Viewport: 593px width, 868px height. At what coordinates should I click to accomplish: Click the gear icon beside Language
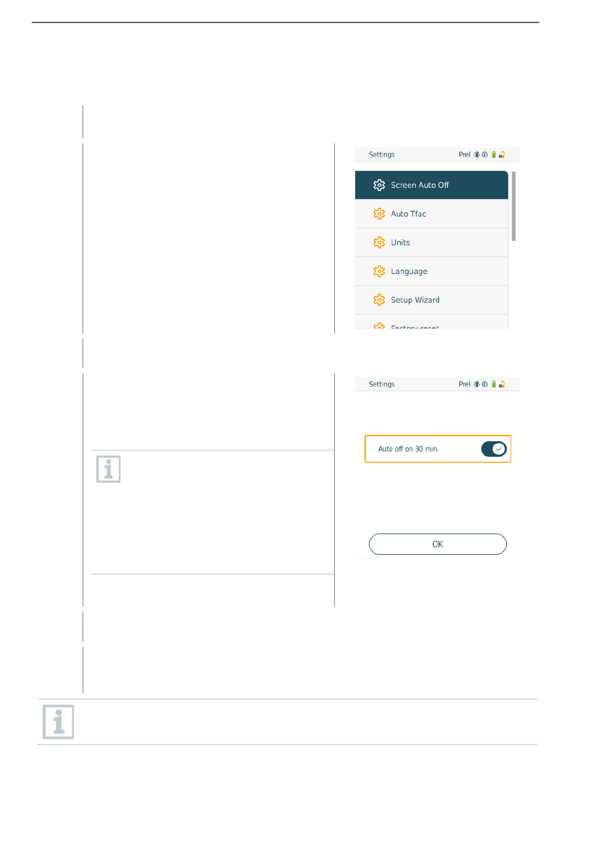pyautogui.click(x=379, y=271)
